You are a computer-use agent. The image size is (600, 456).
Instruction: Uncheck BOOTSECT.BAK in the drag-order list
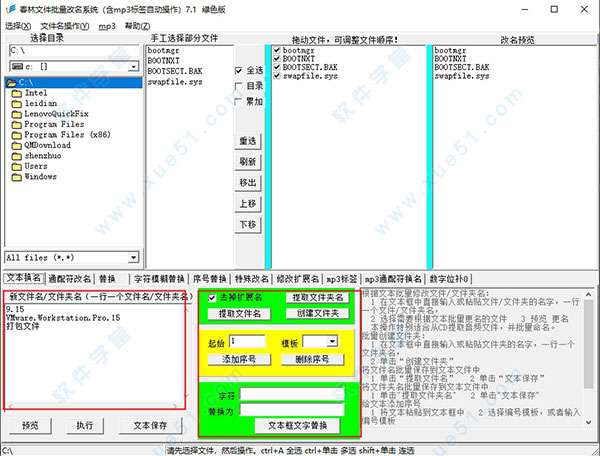point(277,67)
